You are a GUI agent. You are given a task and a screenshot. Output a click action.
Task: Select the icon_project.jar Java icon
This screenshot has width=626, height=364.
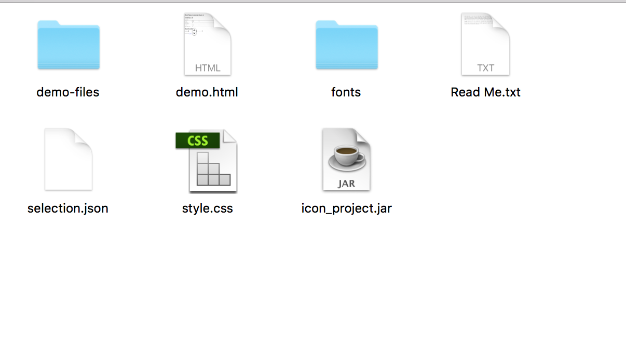coord(346,160)
